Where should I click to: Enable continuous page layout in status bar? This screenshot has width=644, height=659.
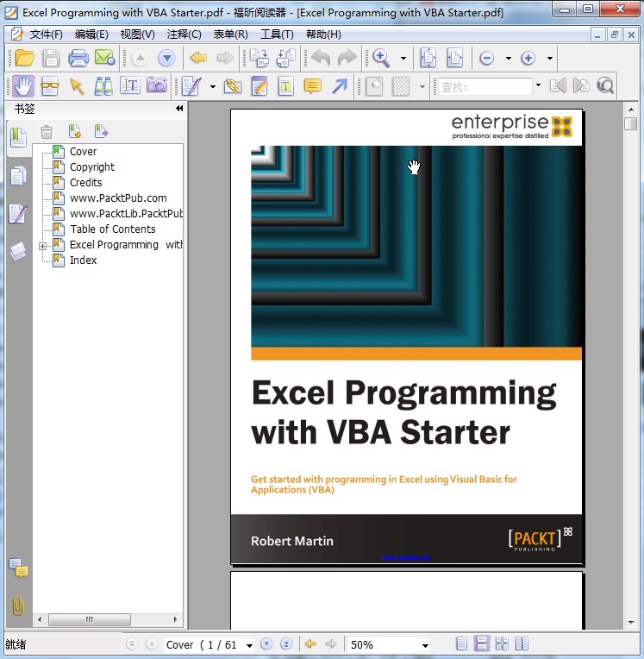point(482,644)
